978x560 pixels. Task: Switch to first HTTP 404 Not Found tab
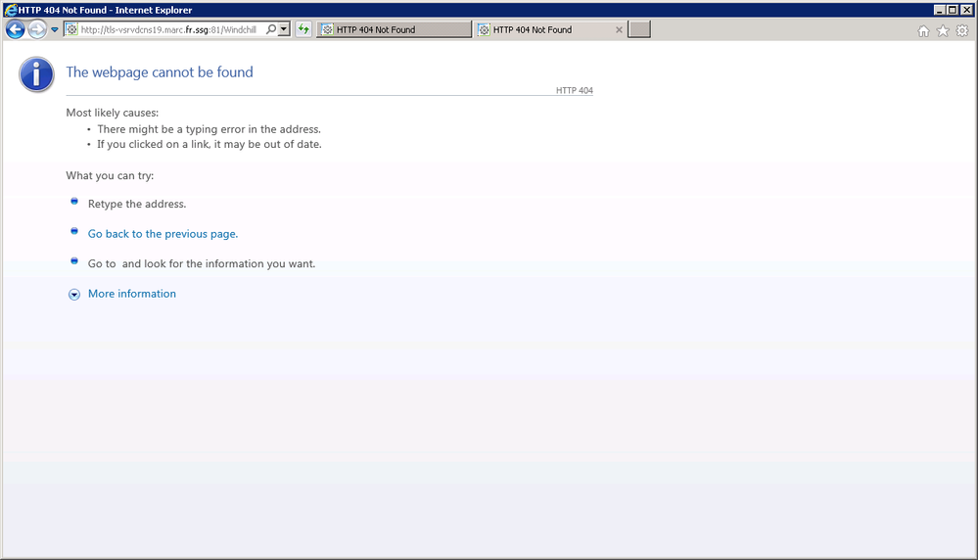395,29
